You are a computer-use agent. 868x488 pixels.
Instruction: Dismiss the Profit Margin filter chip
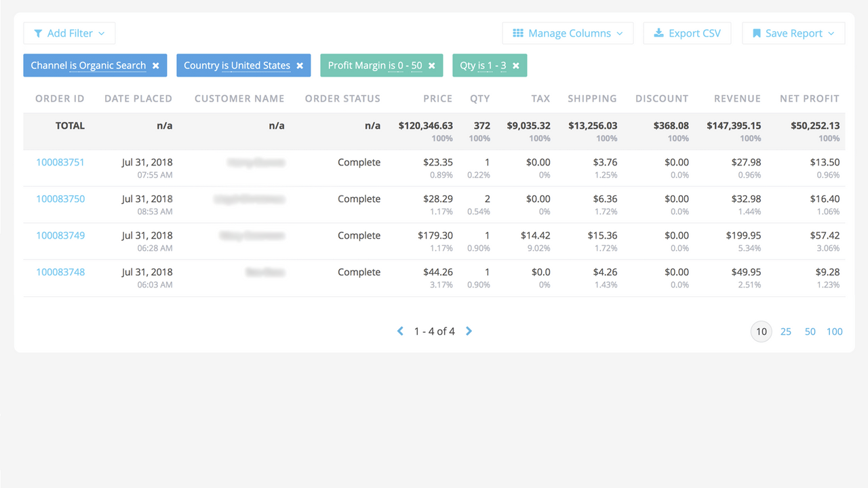point(432,65)
